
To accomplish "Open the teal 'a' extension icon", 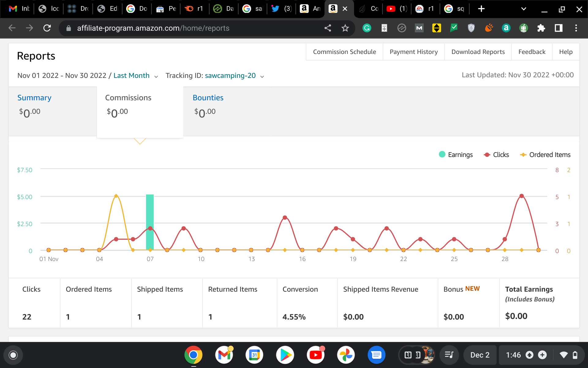I will [x=506, y=28].
